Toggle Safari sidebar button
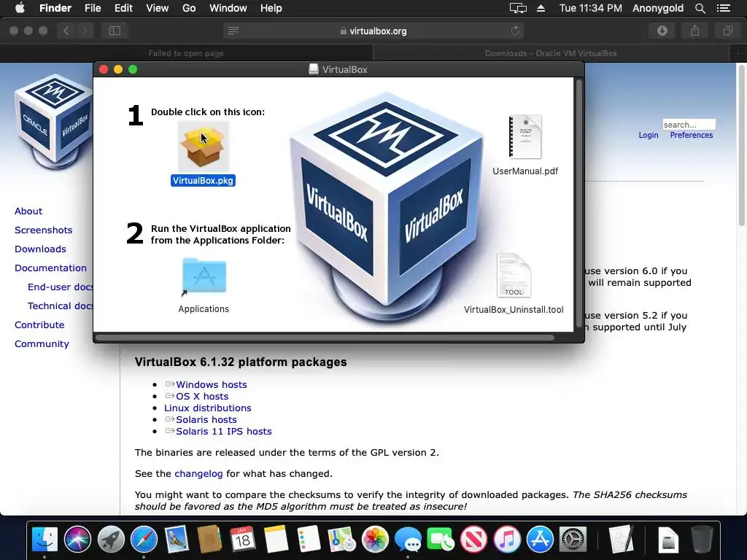Image resolution: width=747 pixels, height=560 pixels. coord(115,31)
